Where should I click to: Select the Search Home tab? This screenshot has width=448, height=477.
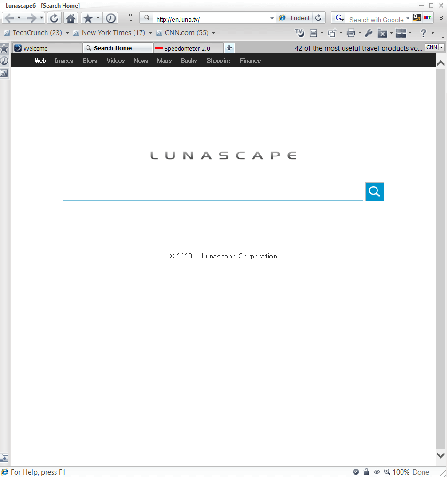pos(118,48)
